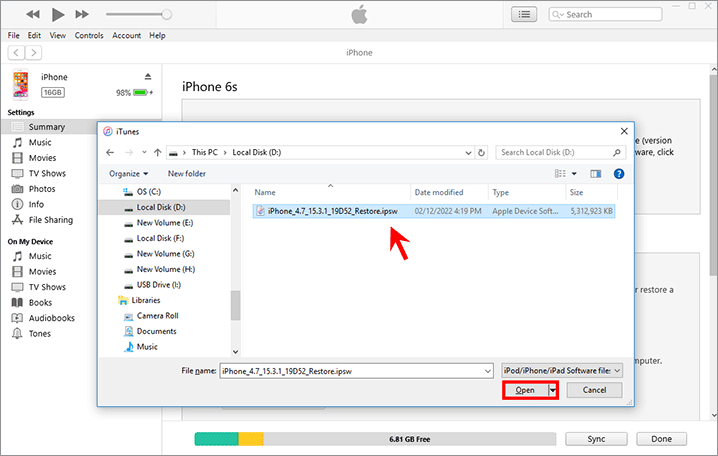Select Summary in Settings sidebar
This screenshot has height=456, width=718.
(x=47, y=127)
